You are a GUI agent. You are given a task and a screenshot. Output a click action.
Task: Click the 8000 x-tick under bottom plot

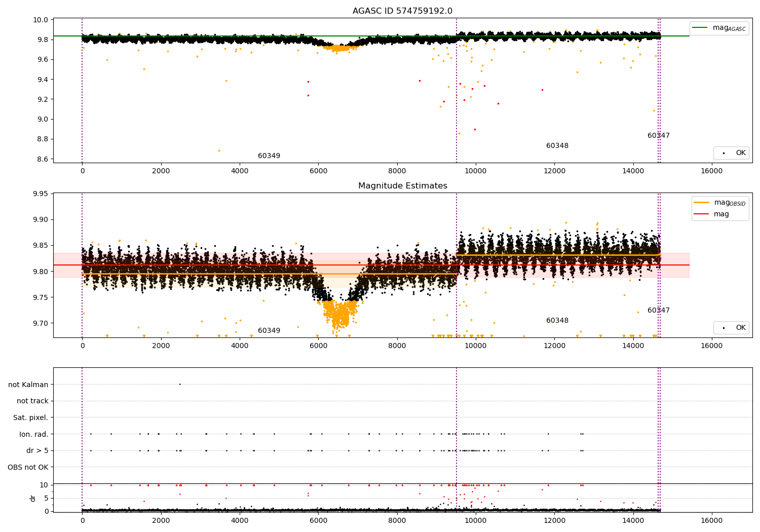[397, 521]
